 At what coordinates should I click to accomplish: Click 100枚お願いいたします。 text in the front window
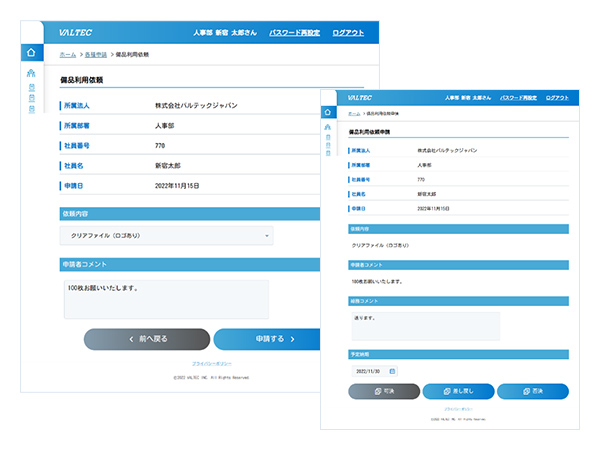(x=377, y=282)
